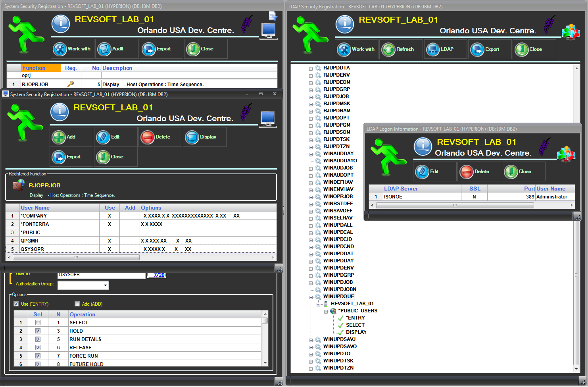Select the QPGMR user row
This screenshot has height=387, width=588.
(x=60, y=241)
